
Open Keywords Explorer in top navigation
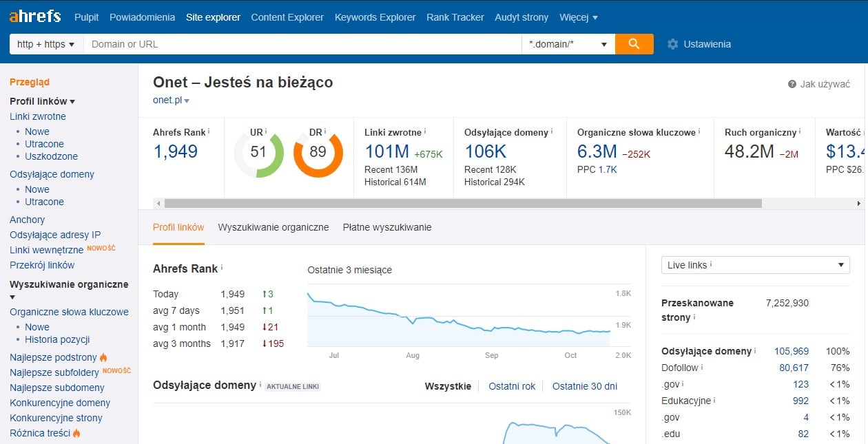375,17
